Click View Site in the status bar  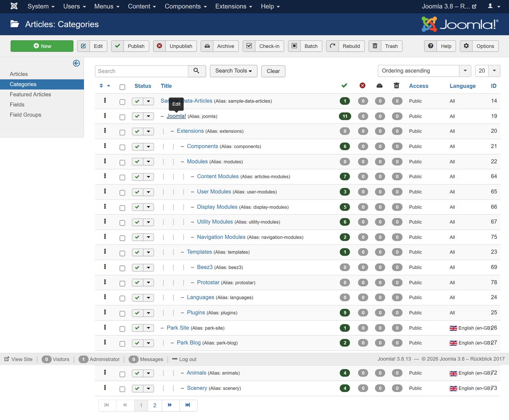[19, 359]
